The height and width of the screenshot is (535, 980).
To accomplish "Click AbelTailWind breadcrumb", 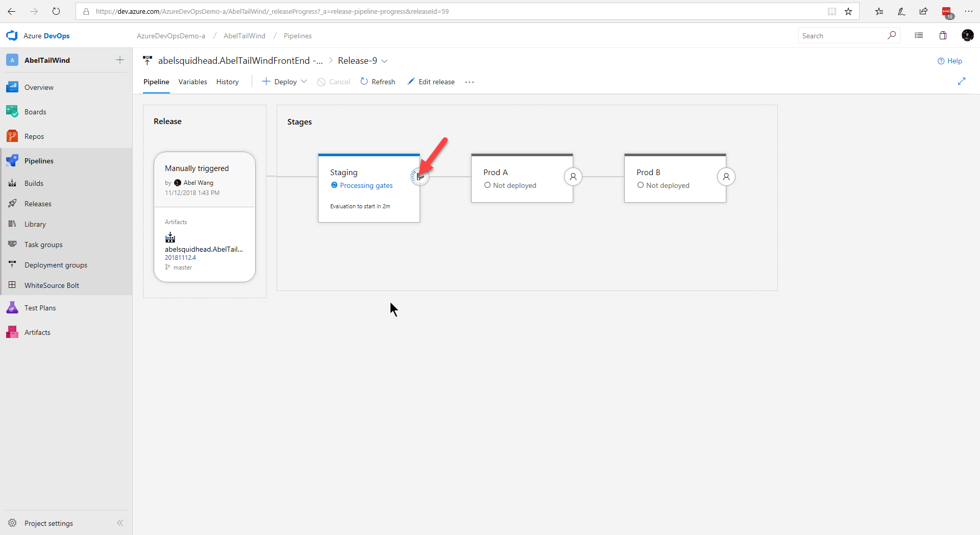I will tap(244, 36).
